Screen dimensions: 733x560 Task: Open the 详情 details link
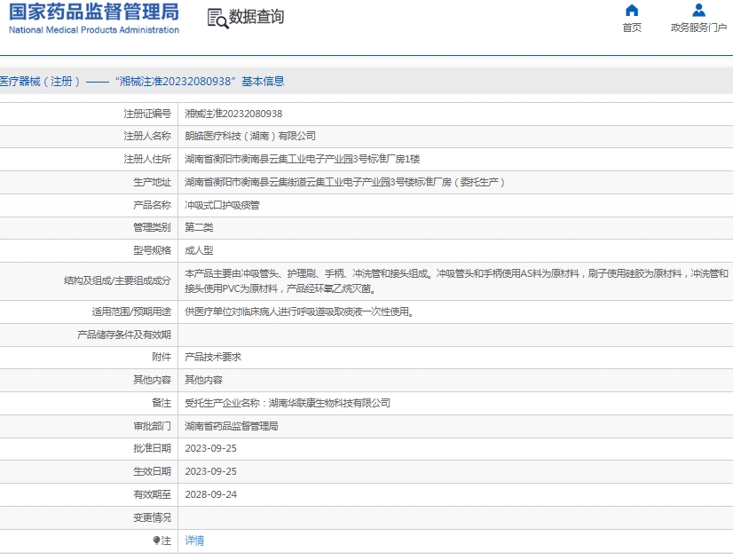[x=194, y=540]
